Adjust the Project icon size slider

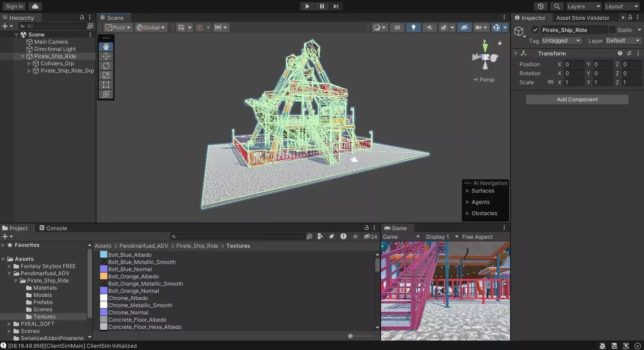click(x=361, y=336)
